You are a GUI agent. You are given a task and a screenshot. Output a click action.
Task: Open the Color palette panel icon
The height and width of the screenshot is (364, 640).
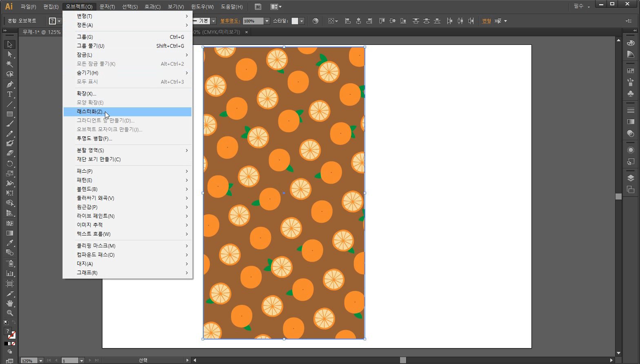point(631,43)
